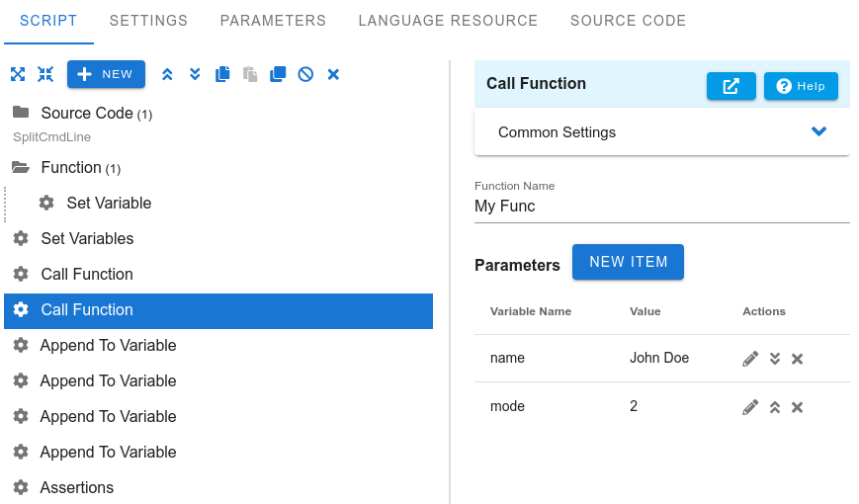This screenshot has width=859, height=504.
Task: Copy the selected script step
Action: tap(222, 74)
